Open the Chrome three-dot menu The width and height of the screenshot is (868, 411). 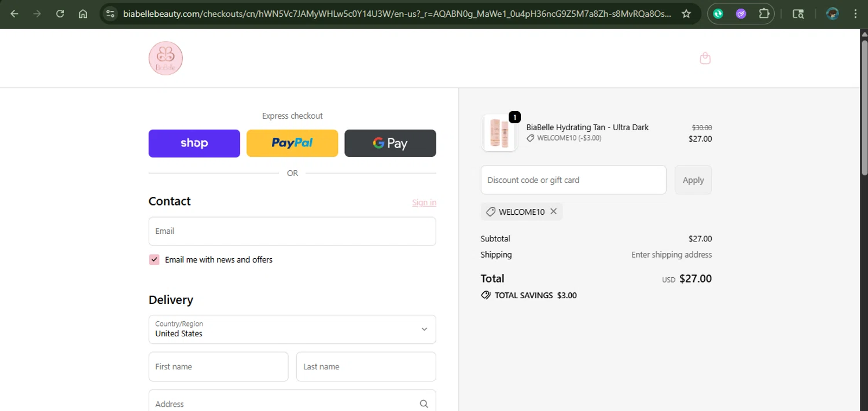pos(855,14)
